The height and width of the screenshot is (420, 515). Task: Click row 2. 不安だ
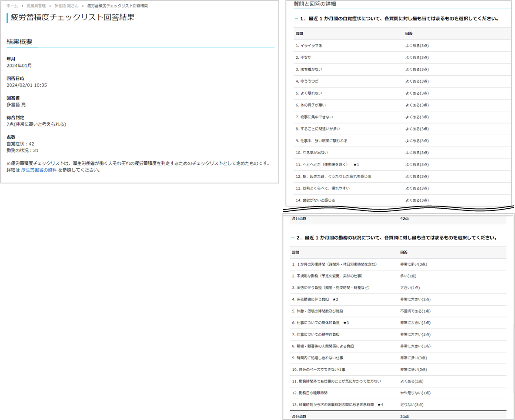pos(403,57)
